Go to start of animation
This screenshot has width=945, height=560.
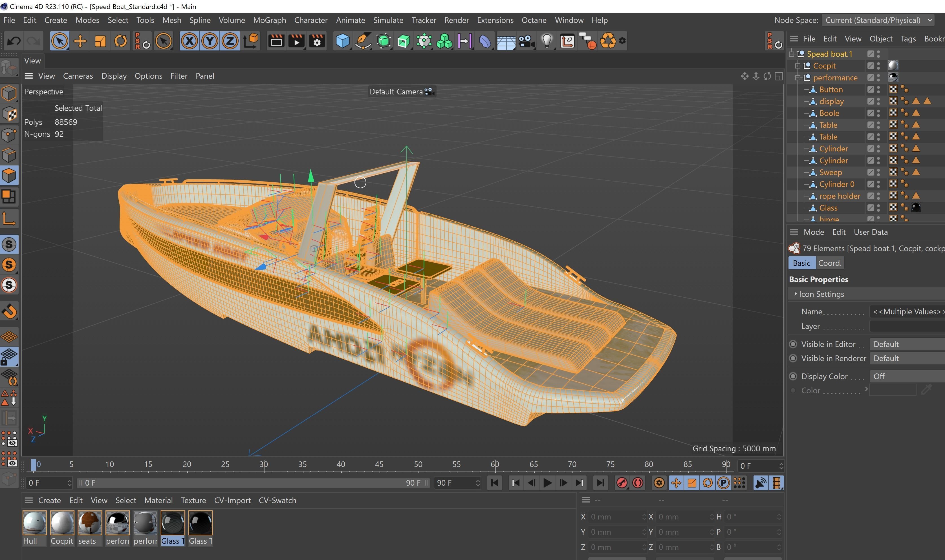[495, 483]
